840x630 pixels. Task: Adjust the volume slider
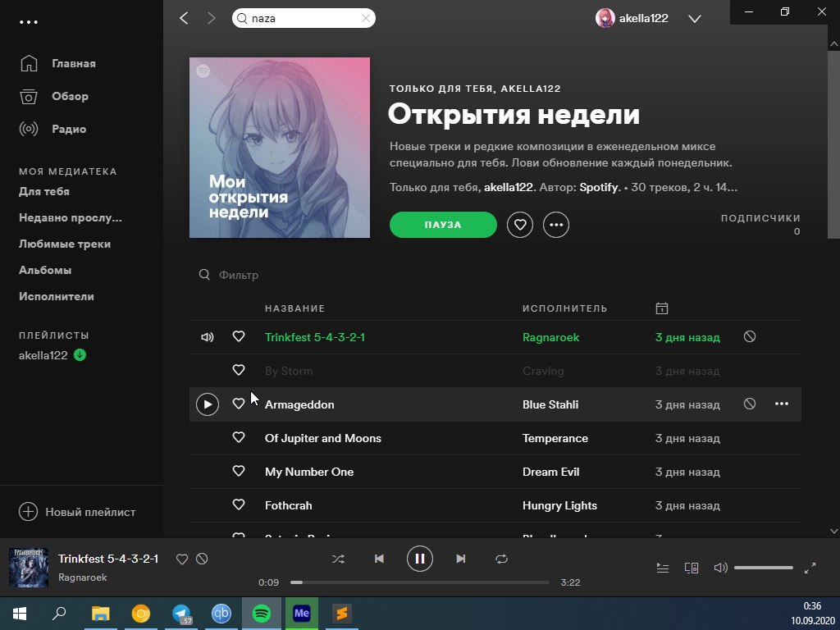[764, 568]
